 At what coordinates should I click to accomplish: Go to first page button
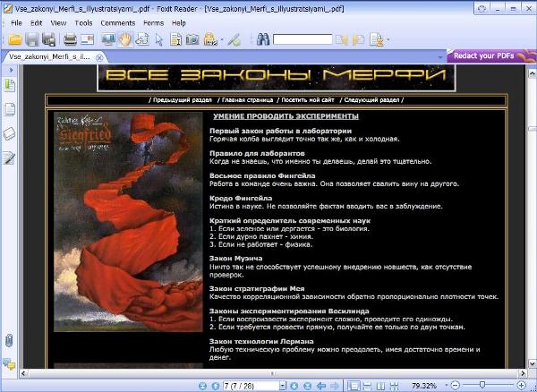point(203,386)
